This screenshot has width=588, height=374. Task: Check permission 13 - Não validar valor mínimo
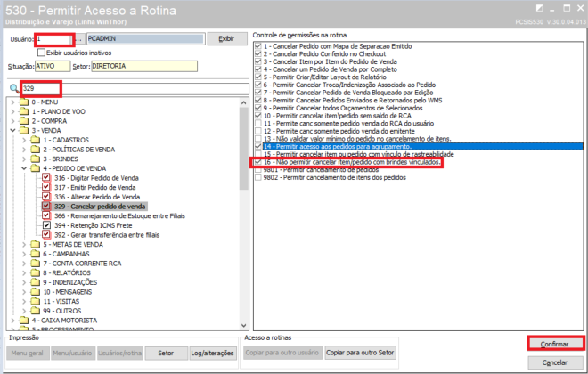pyautogui.click(x=258, y=139)
